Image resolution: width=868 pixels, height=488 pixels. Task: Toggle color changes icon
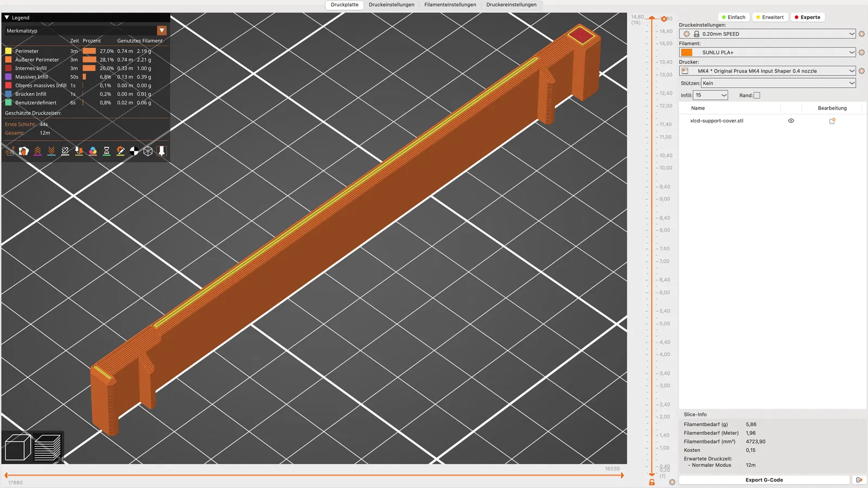tap(93, 151)
